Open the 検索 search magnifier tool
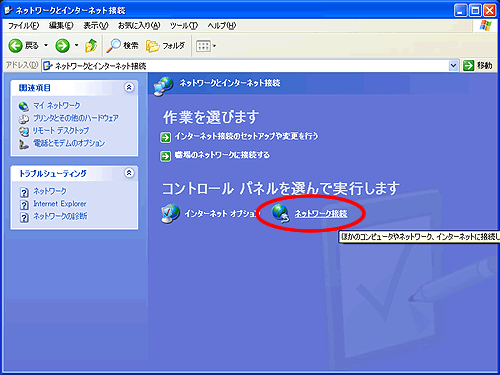 click(x=122, y=46)
